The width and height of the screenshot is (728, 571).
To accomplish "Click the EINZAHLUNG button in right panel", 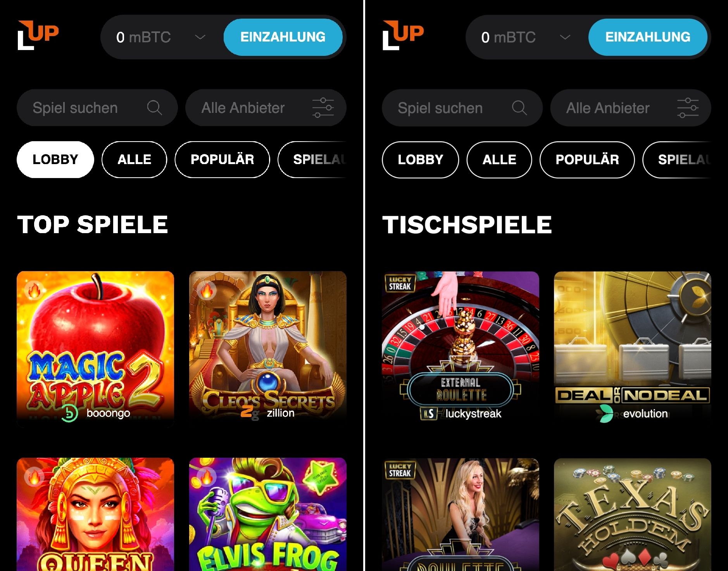I will [x=648, y=37].
